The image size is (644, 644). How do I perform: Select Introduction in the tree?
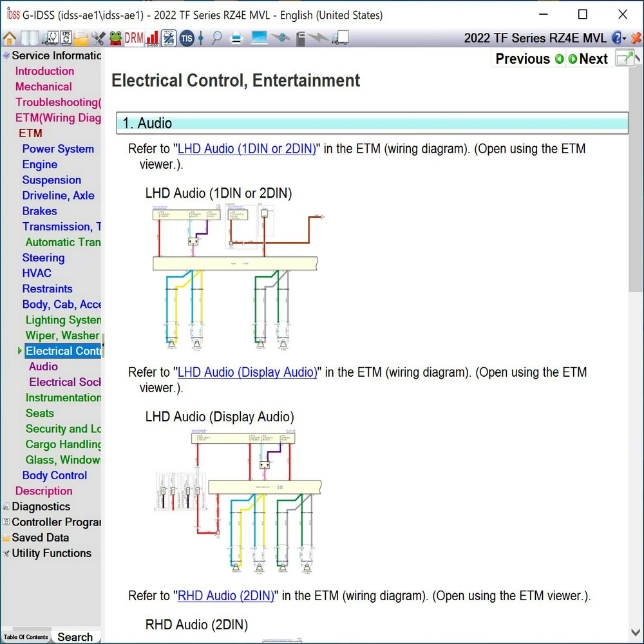pos(44,71)
